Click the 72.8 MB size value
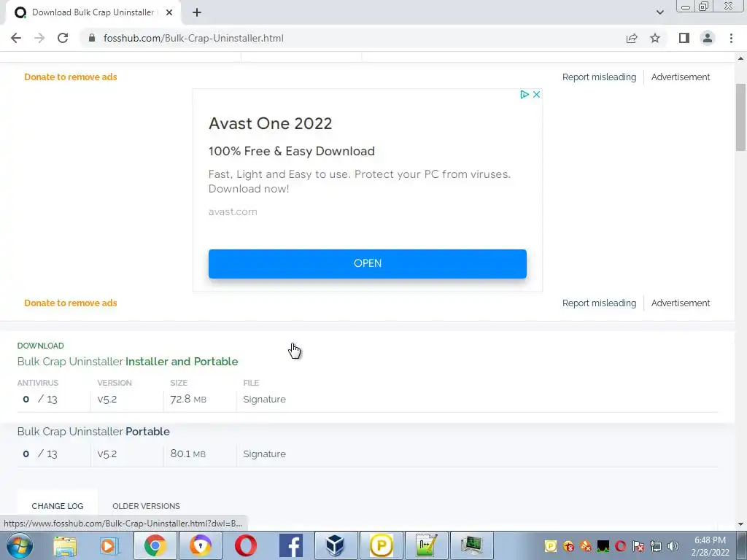 point(188,399)
